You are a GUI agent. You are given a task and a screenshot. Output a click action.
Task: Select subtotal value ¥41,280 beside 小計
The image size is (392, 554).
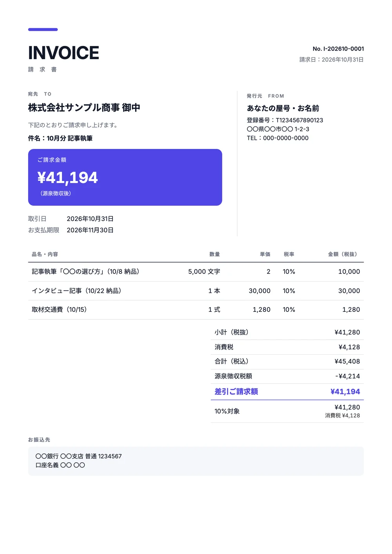pos(347,332)
